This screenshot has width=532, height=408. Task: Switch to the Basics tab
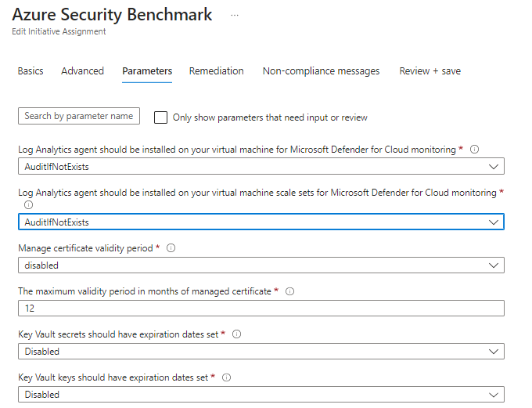31,71
